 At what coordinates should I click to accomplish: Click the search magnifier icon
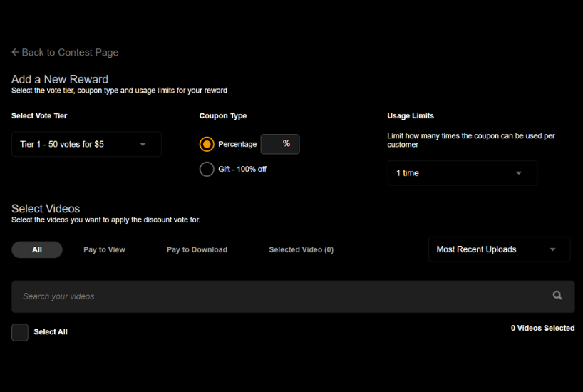(557, 295)
